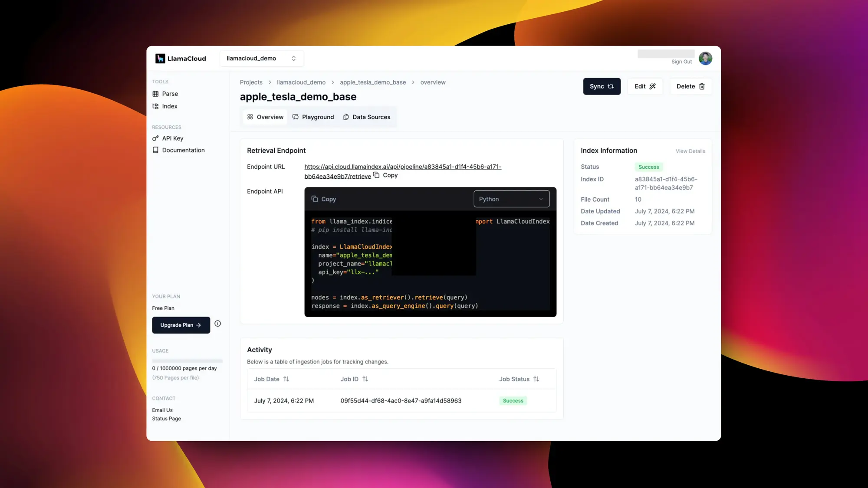Open the Index tool in the sidebar
Screen dimensions: 868x488
point(165,106)
